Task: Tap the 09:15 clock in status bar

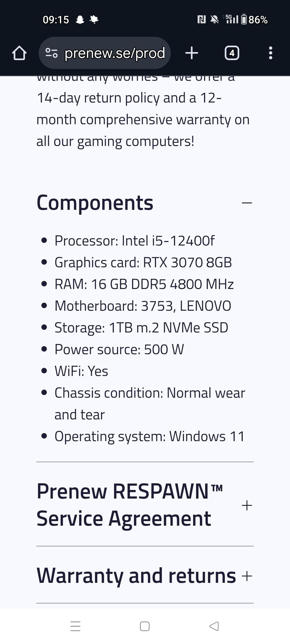Action: pyautogui.click(x=56, y=20)
